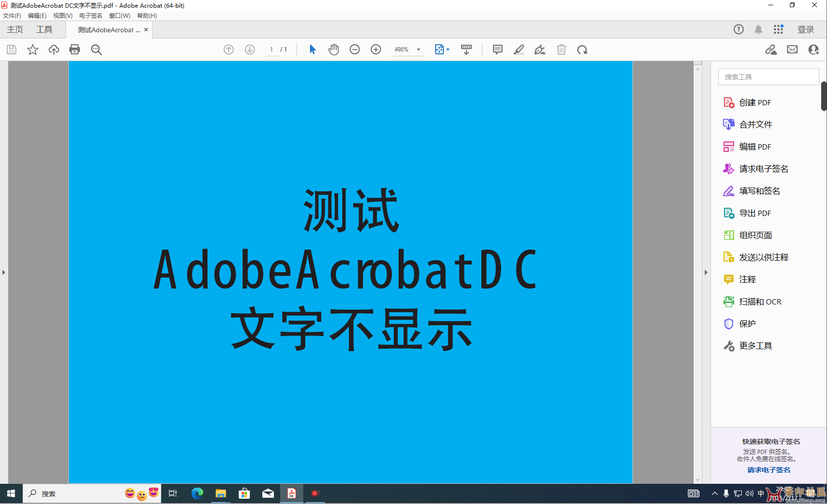The width and height of the screenshot is (827, 504).
Task: Click the zoom in plus icon
Action: click(x=376, y=50)
